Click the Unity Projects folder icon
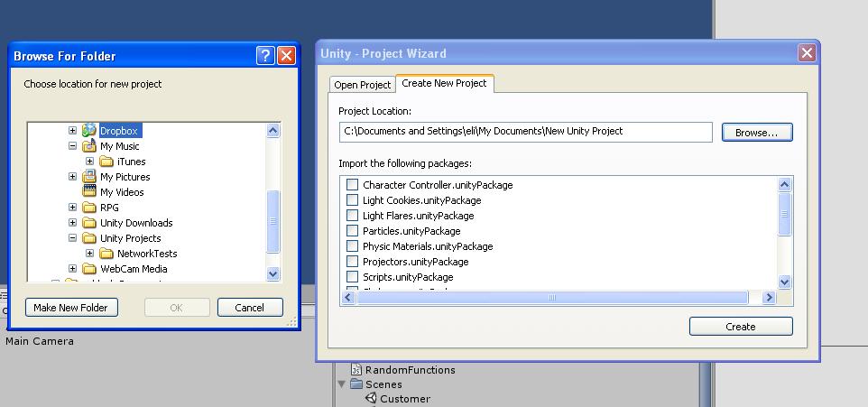The height and width of the screenshot is (407, 868). [89, 238]
